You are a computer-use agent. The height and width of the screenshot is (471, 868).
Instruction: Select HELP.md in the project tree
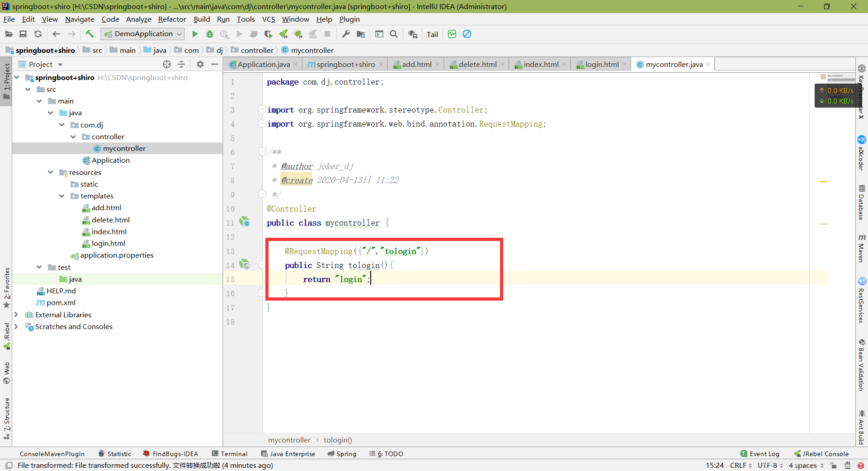[x=61, y=291]
